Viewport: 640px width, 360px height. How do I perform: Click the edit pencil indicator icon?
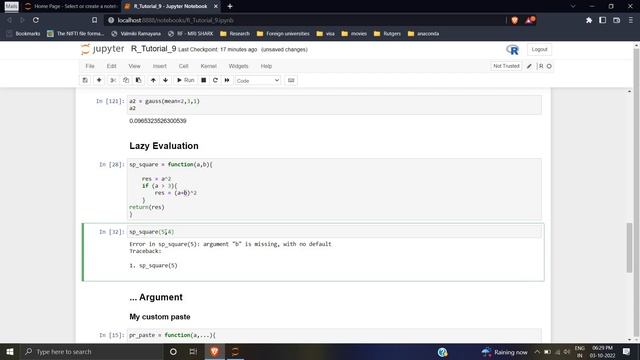tap(529, 66)
